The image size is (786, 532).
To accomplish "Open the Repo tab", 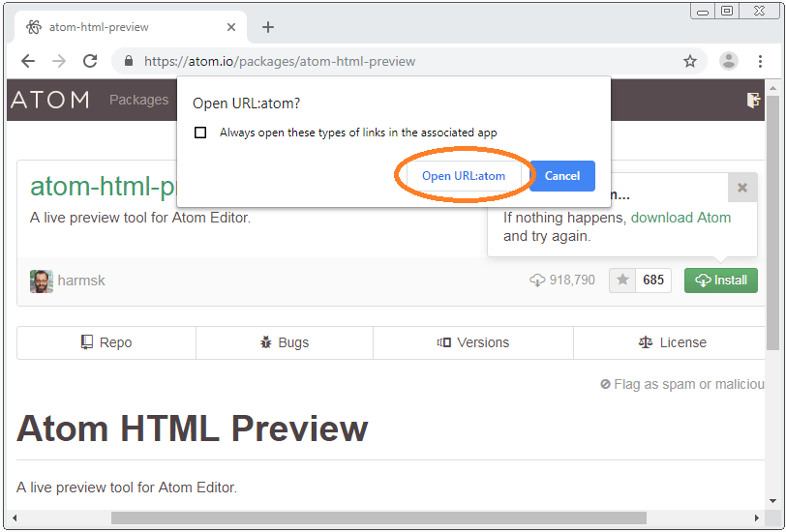I will coord(106,342).
